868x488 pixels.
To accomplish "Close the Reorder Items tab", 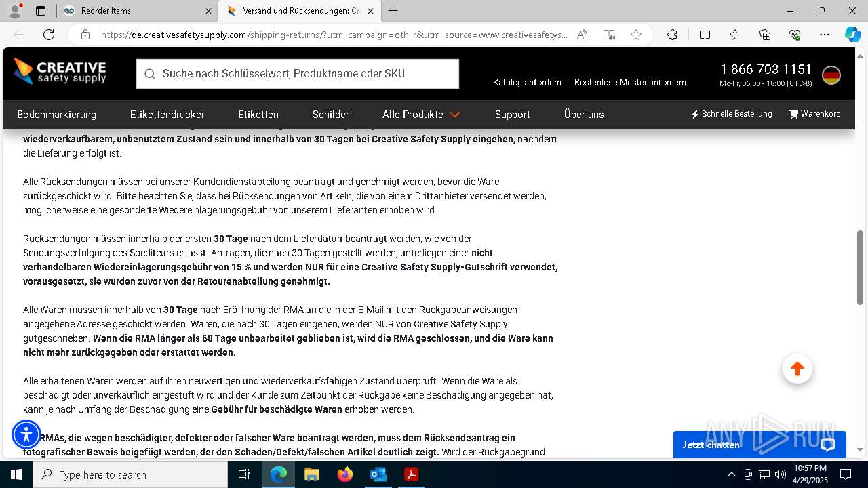I will point(208,11).
